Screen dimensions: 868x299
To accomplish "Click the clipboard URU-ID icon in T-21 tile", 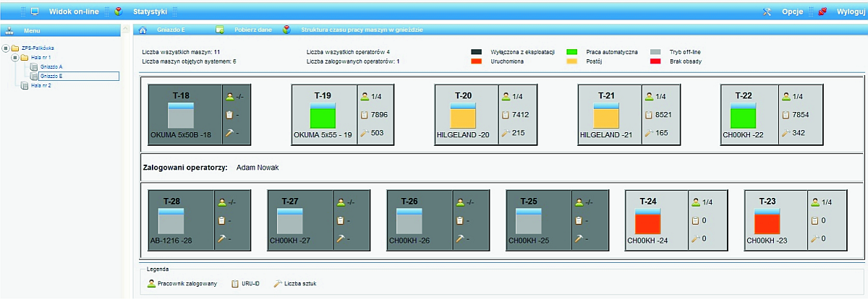I will pyautogui.click(x=649, y=115).
